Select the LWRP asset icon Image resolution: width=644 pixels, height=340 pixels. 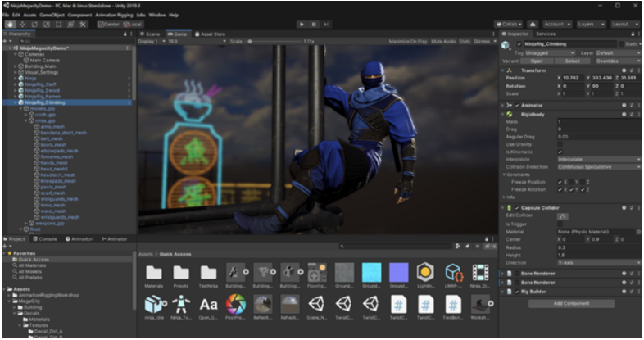point(453,272)
